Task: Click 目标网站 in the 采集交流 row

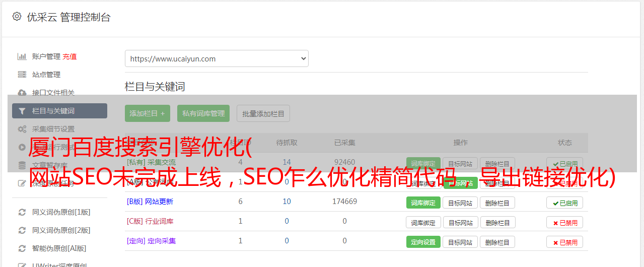Action: (x=460, y=163)
